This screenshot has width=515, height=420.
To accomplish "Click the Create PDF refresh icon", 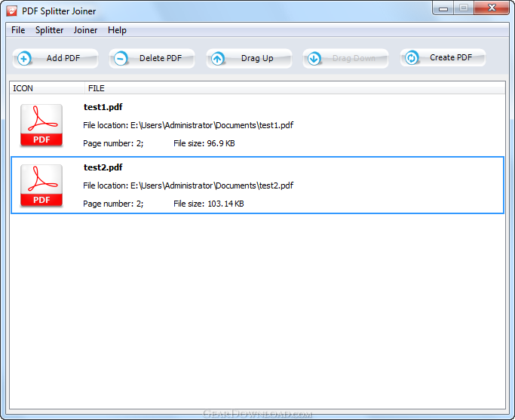I will tap(411, 58).
